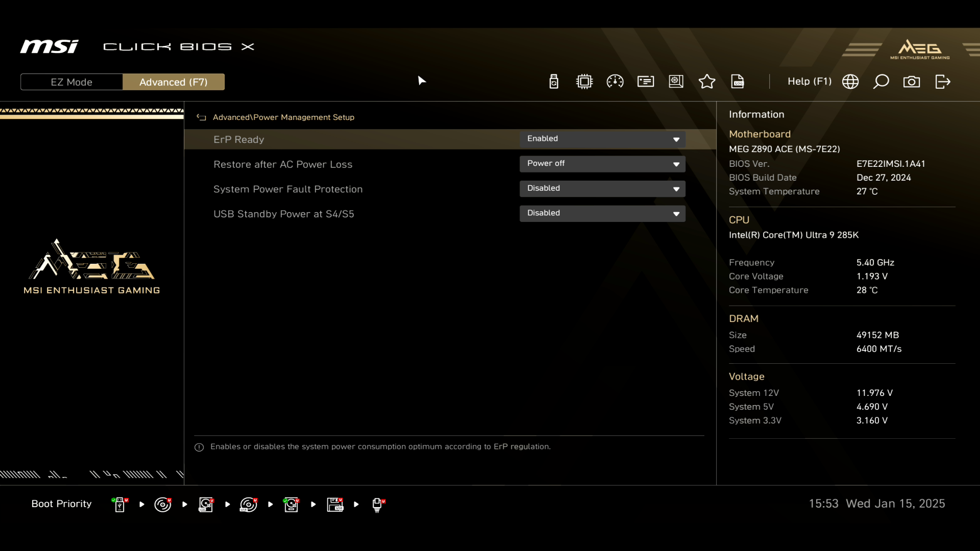The width and height of the screenshot is (980, 551).
Task: Open the speedometer overclocking icon
Action: coord(615,82)
